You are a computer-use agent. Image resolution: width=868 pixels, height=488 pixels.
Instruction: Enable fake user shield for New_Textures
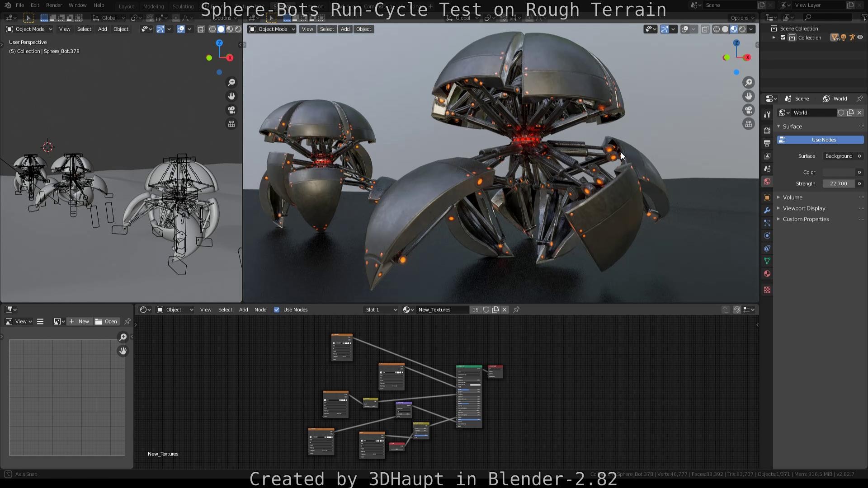486,310
